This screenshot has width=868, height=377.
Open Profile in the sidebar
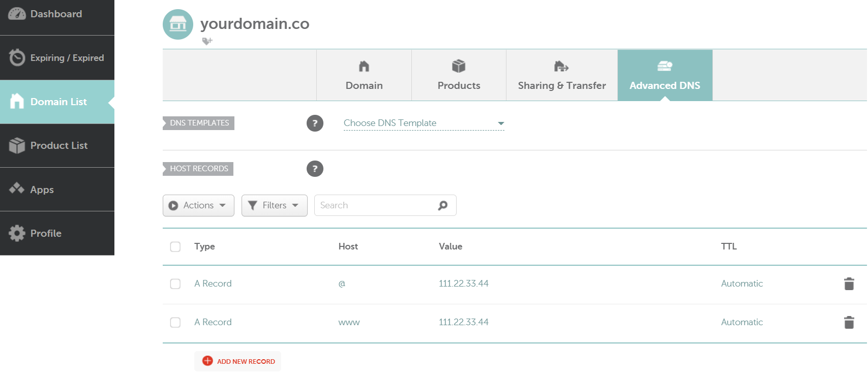57,233
